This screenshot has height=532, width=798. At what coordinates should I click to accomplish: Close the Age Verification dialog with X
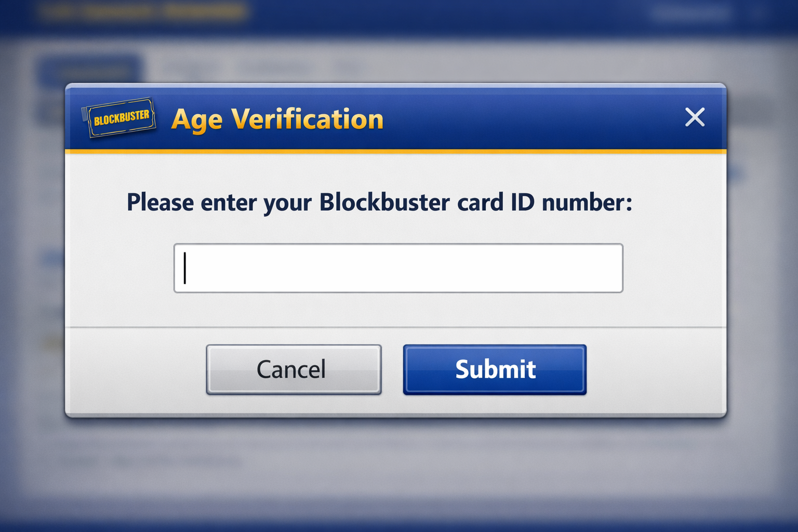[695, 117]
